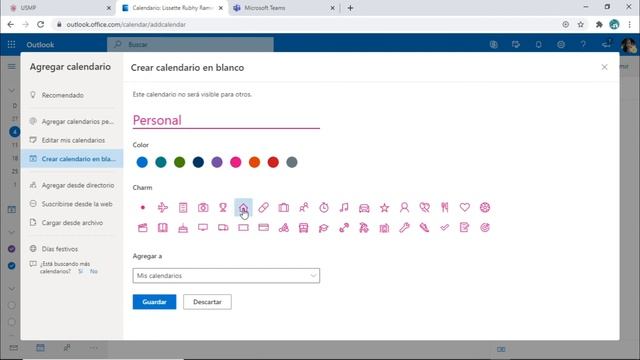
Task: Open Cargar desde archivo
Action: (72, 222)
